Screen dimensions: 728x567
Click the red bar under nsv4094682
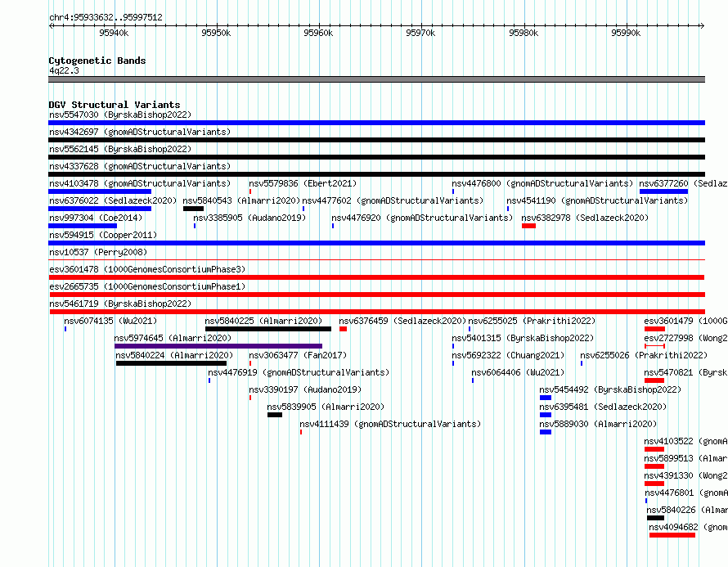672,535
